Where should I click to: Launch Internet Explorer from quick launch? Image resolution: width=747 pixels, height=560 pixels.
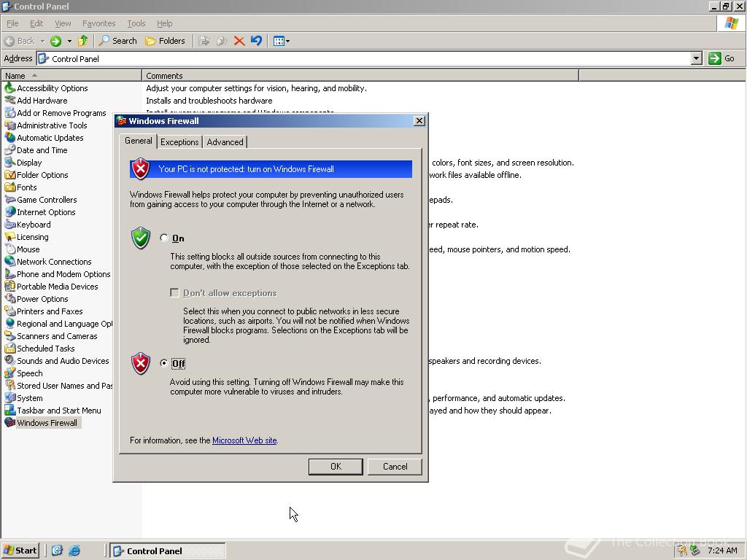[x=74, y=551]
